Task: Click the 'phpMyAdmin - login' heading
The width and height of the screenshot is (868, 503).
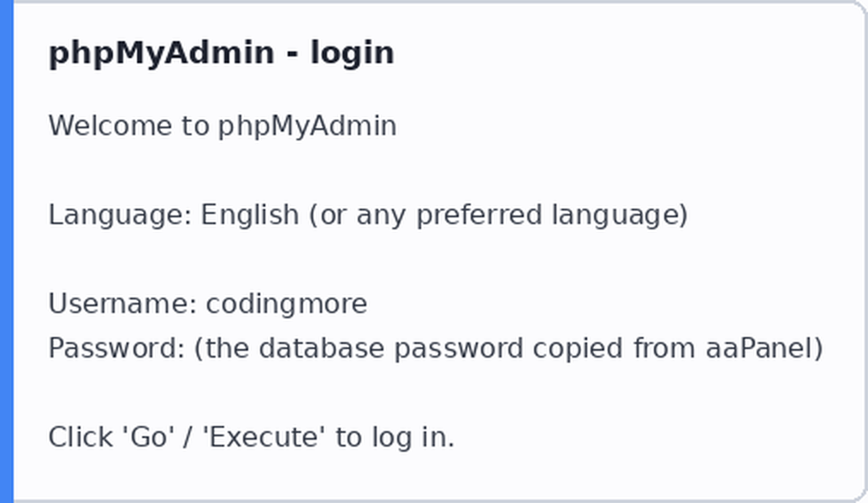Action: pyautogui.click(x=222, y=54)
